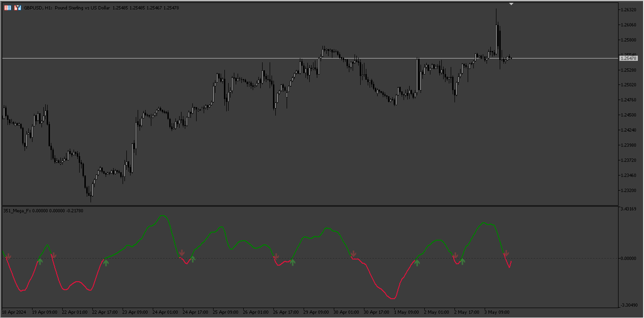Click price level 1.25280 on axis
This screenshot has height=318, width=644.
(x=628, y=70)
